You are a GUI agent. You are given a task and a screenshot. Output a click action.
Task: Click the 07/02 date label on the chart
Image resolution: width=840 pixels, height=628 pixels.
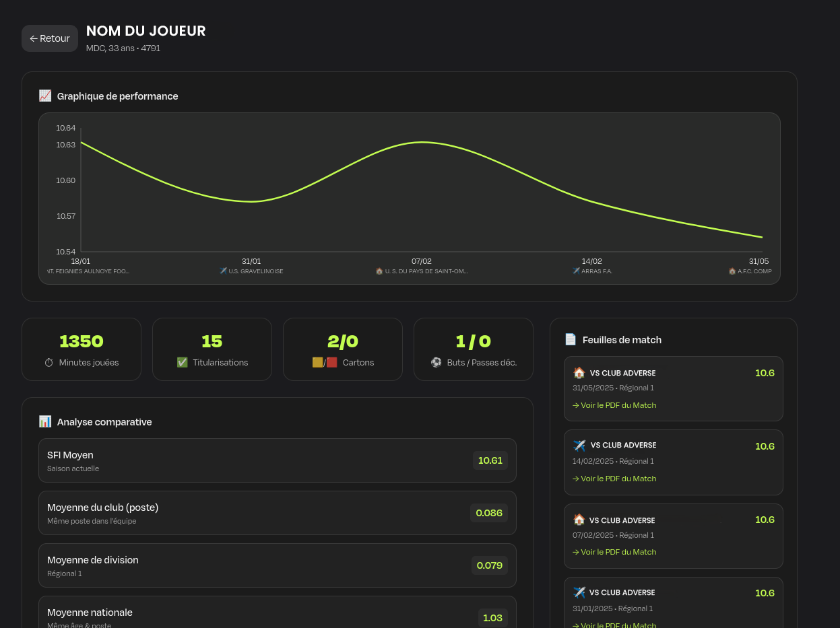tap(422, 261)
